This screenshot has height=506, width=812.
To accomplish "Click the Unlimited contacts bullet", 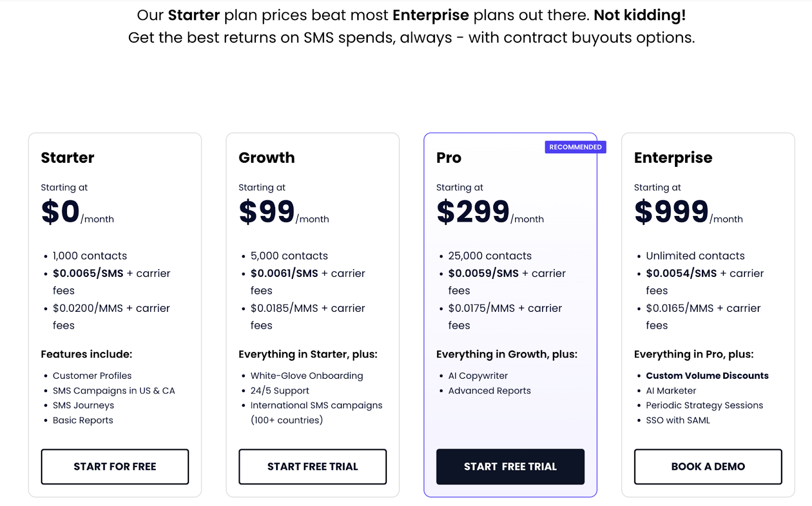I will pyautogui.click(x=695, y=256).
